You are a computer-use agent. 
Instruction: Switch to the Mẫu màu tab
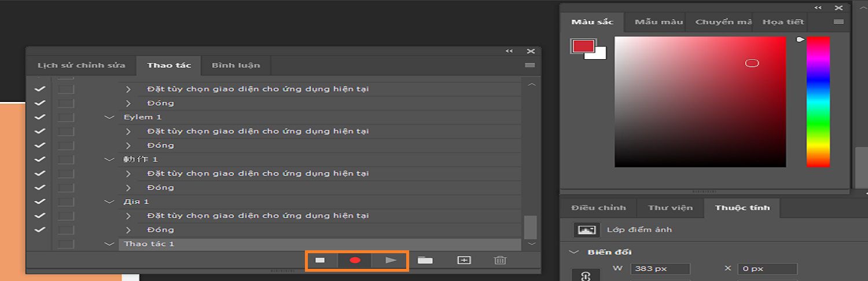[659, 22]
